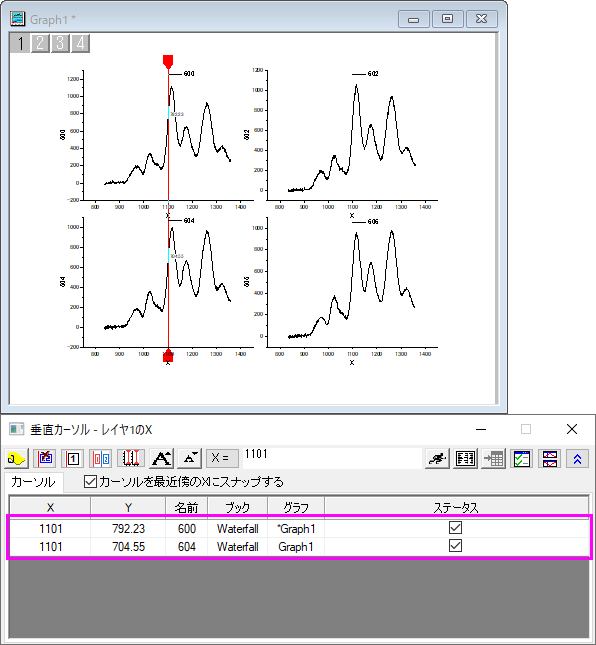Viewport: 596px width, 645px height.
Task: Click the *Graph1 cell in table
Action: 296,529
